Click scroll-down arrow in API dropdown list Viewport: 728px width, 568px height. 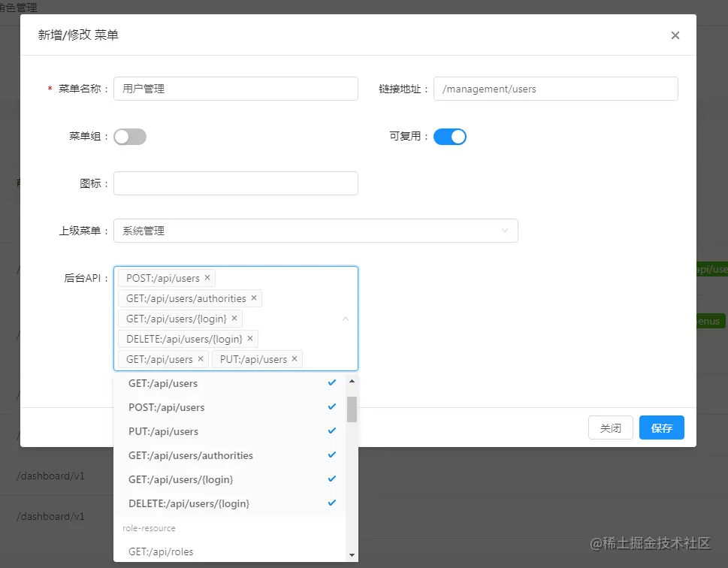coord(352,555)
